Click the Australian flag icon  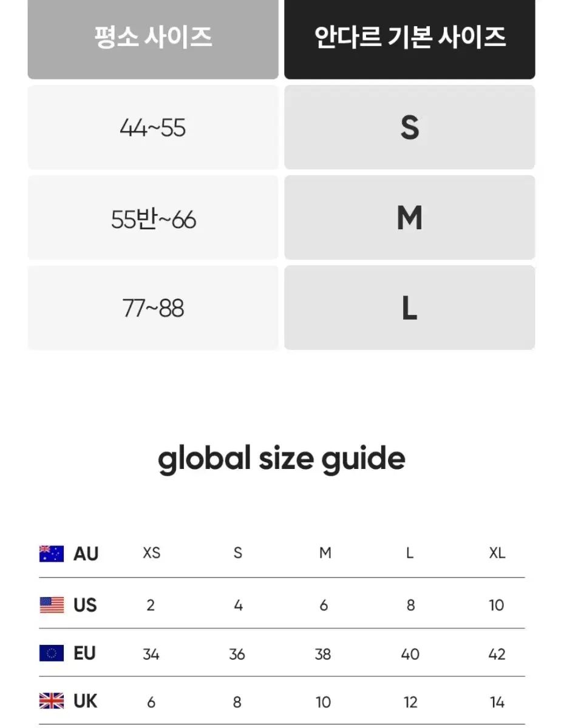click(x=52, y=554)
